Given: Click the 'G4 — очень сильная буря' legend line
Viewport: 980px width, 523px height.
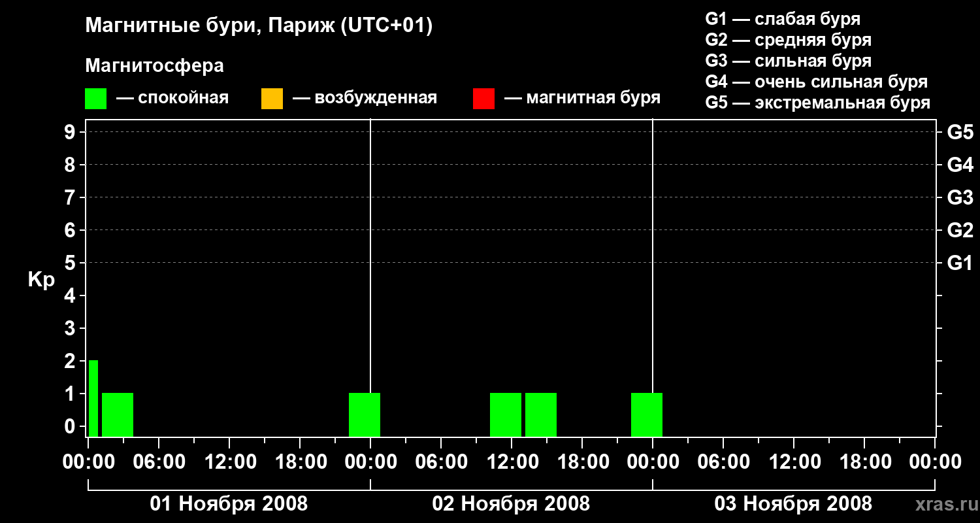Looking at the screenshot, I should pyautogui.click(x=817, y=82).
